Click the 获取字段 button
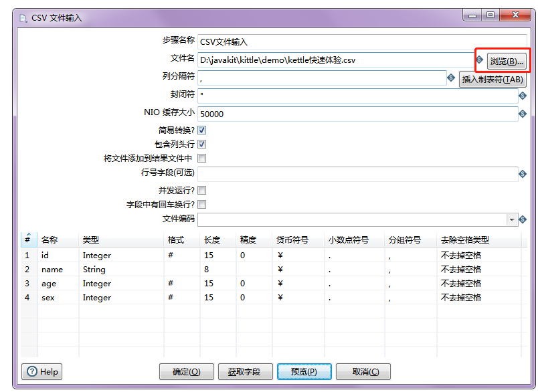Viewport: 538px width, 392px height. click(x=246, y=371)
